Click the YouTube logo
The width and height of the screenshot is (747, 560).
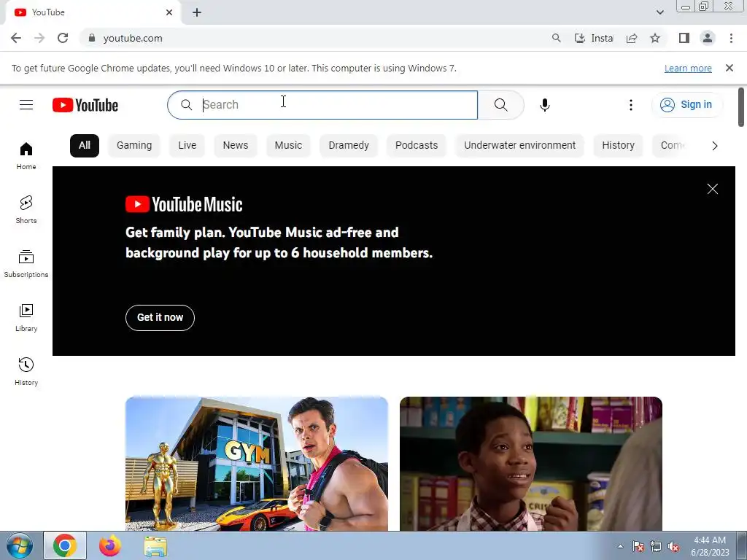coord(85,105)
